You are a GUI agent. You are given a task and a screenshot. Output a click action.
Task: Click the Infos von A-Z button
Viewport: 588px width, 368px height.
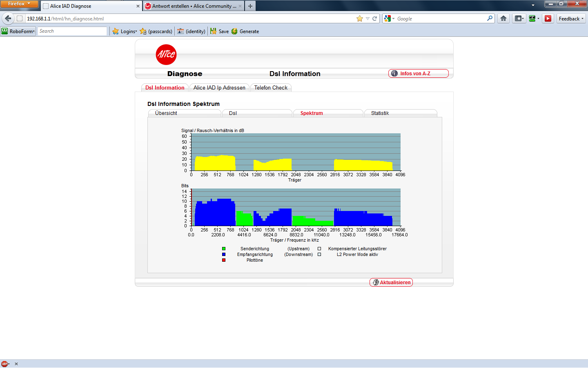(x=418, y=74)
